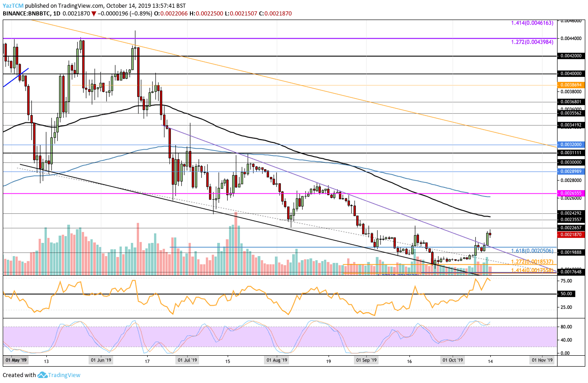Click the 0.0036801 price level label
This screenshot has width=588, height=383.
coord(571,102)
